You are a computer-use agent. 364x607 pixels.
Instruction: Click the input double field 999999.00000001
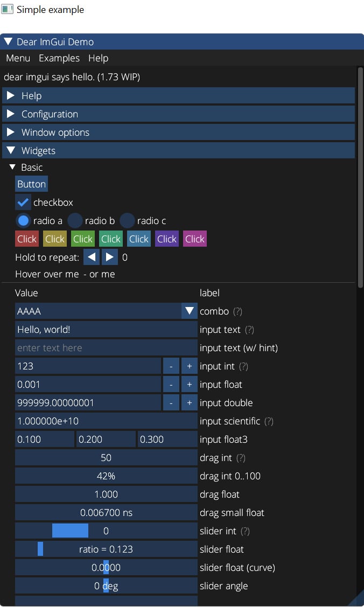click(88, 403)
